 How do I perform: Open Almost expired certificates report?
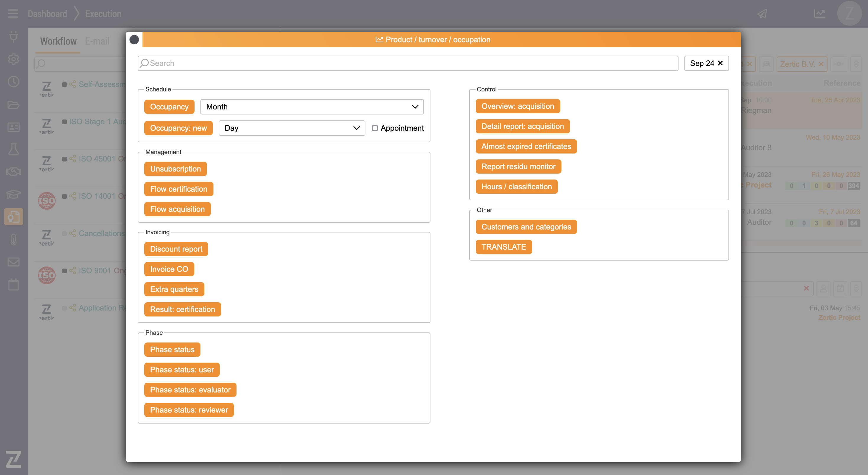526,146
